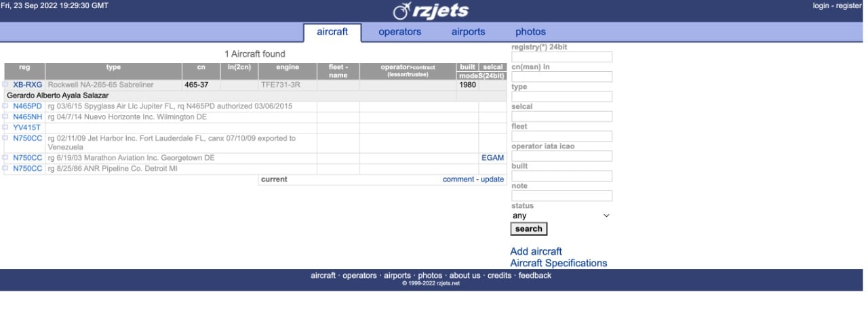868x315 pixels.
Task: Open the Aircraft Specifications link
Action: [x=558, y=263]
